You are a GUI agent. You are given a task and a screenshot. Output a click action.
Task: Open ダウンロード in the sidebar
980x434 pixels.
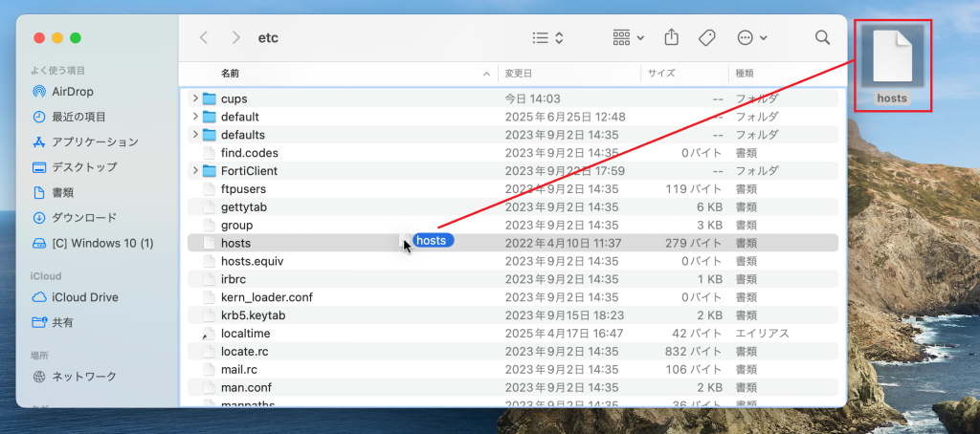click(x=75, y=217)
